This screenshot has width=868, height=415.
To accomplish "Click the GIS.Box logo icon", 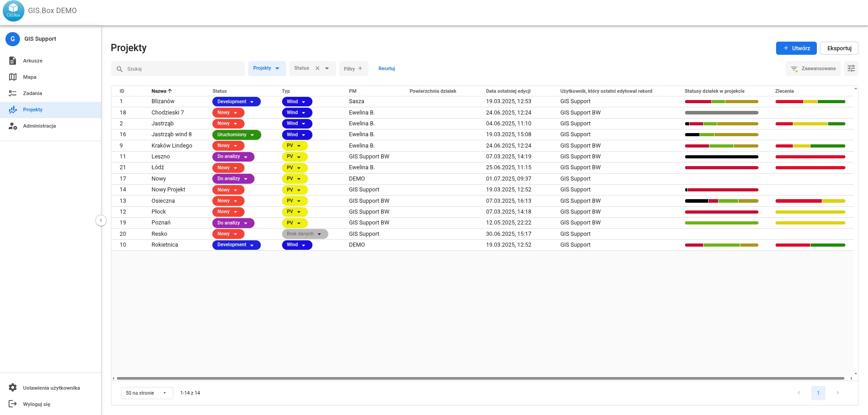I will 13,11.
